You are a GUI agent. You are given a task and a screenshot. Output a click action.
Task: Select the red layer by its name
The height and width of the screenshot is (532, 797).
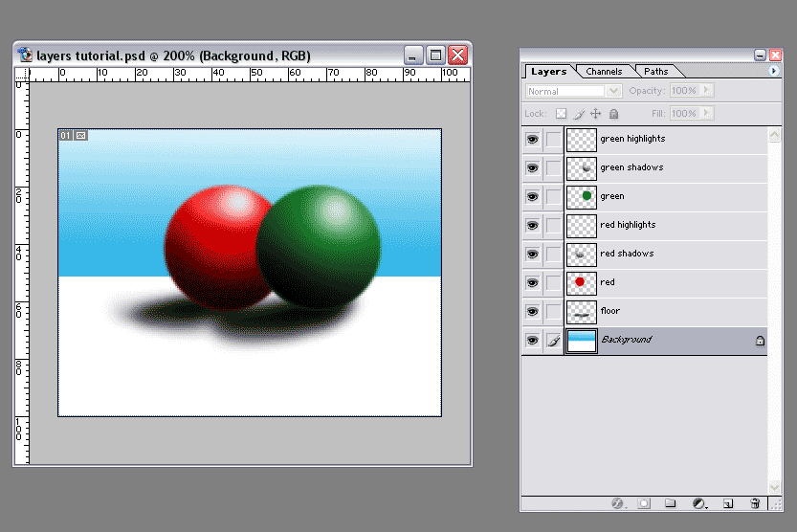pos(608,283)
